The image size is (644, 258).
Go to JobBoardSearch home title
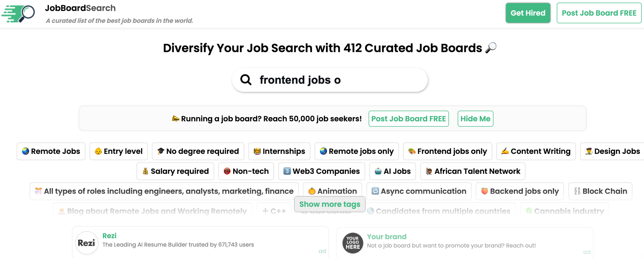[80, 8]
